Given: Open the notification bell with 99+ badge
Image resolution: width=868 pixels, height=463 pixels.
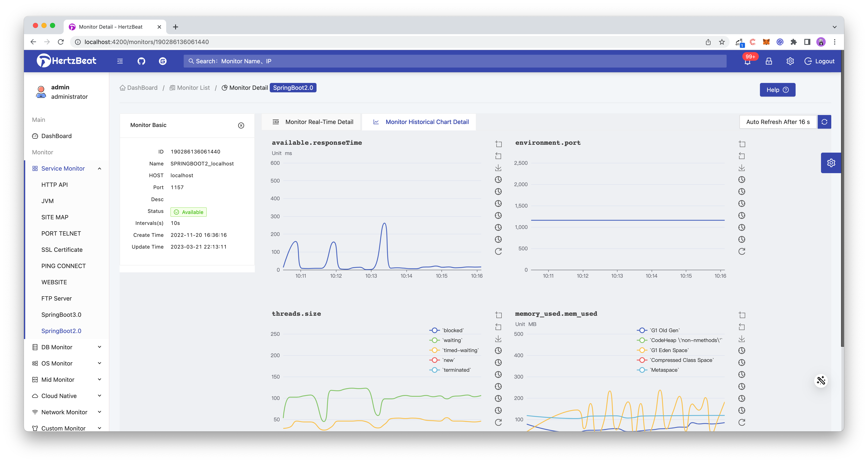Looking at the screenshot, I should tap(747, 61).
